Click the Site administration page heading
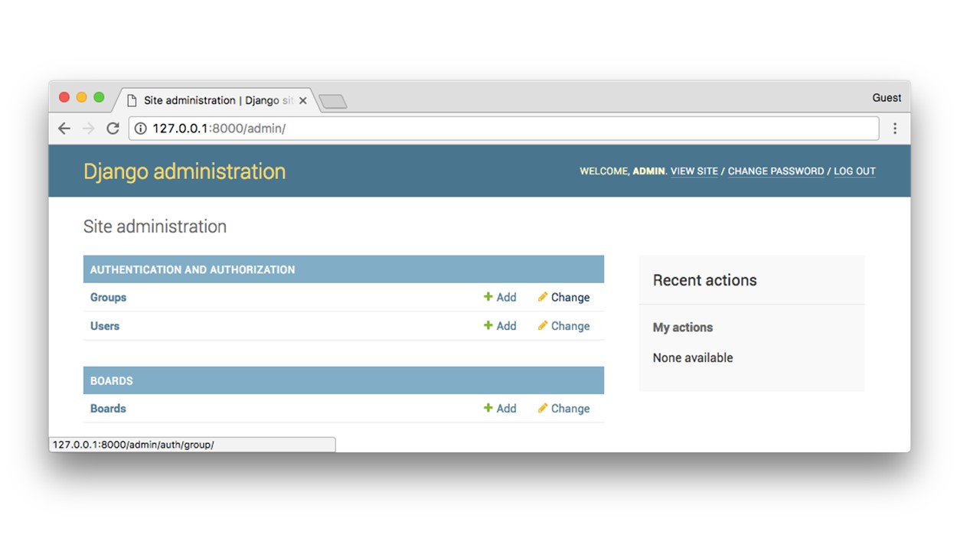The width and height of the screenshot is (980, 551). (155, 227)
